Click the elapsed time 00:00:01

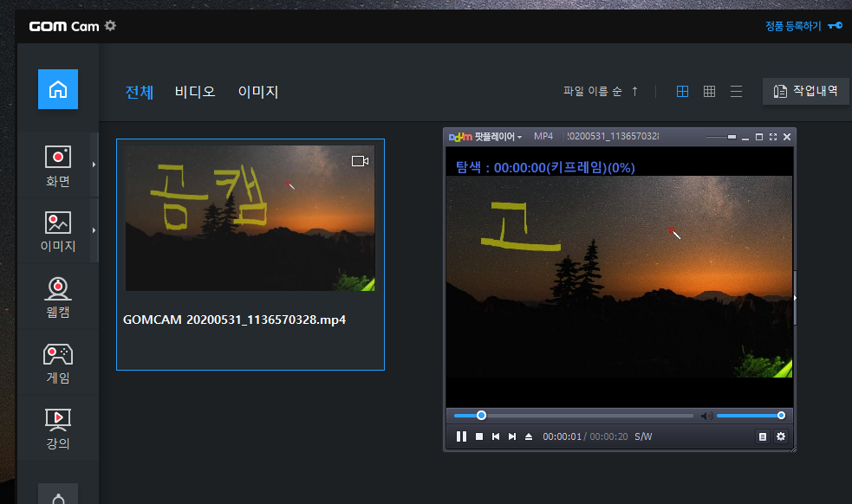562,436
